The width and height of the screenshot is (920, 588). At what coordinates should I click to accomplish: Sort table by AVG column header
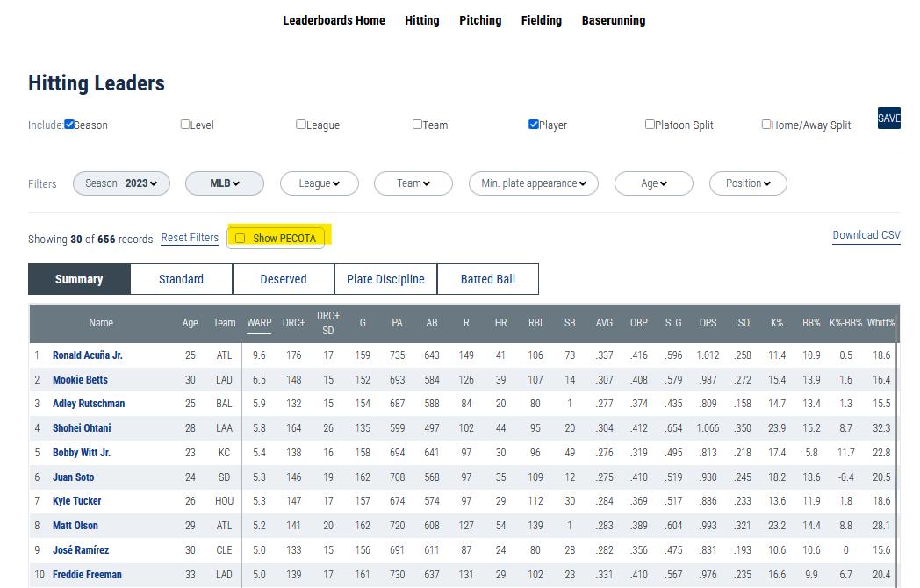(x=604, y=323)
